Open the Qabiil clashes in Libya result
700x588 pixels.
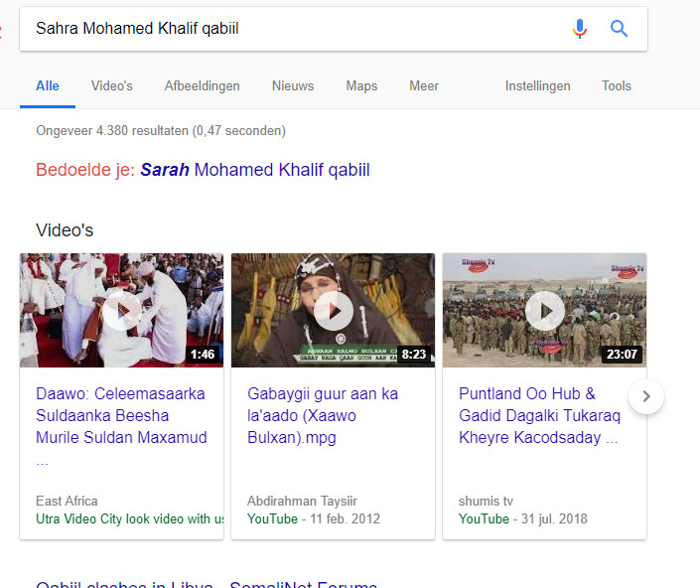pyautogui.click(x=207, y=584)
